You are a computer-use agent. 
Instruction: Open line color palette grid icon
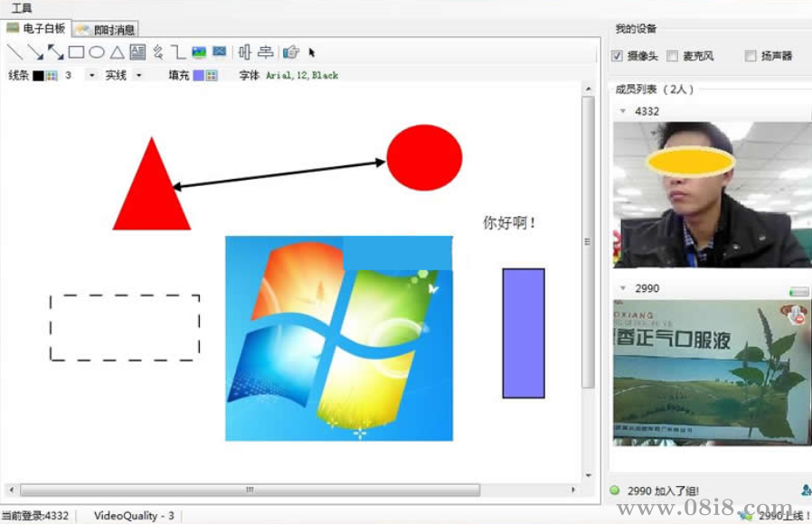(52, 76)
